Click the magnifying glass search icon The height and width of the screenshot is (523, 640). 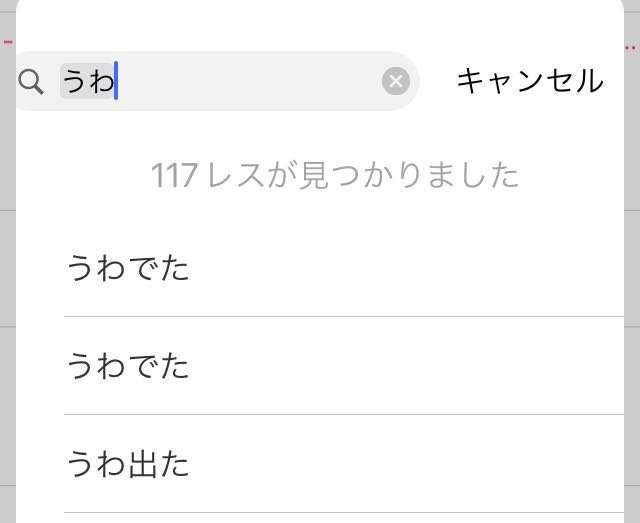tap(31, 82)
